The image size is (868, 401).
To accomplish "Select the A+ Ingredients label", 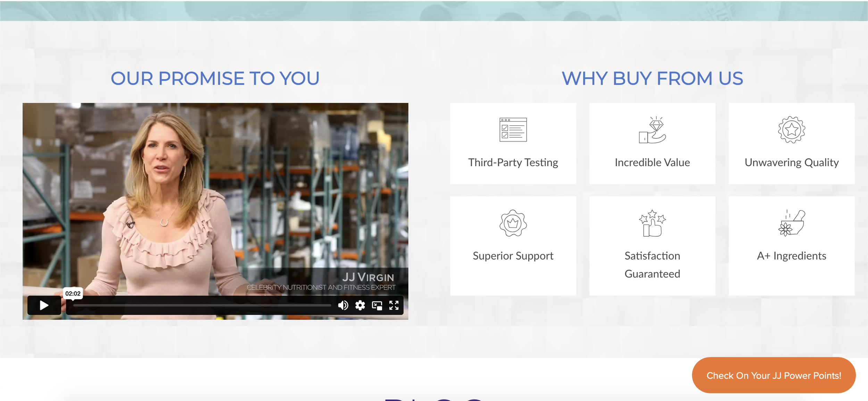I will [x=792, y=256].
